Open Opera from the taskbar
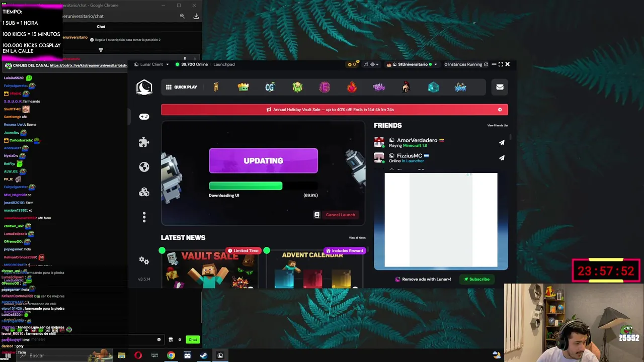 pyautogui.click(x=138, y=355)
